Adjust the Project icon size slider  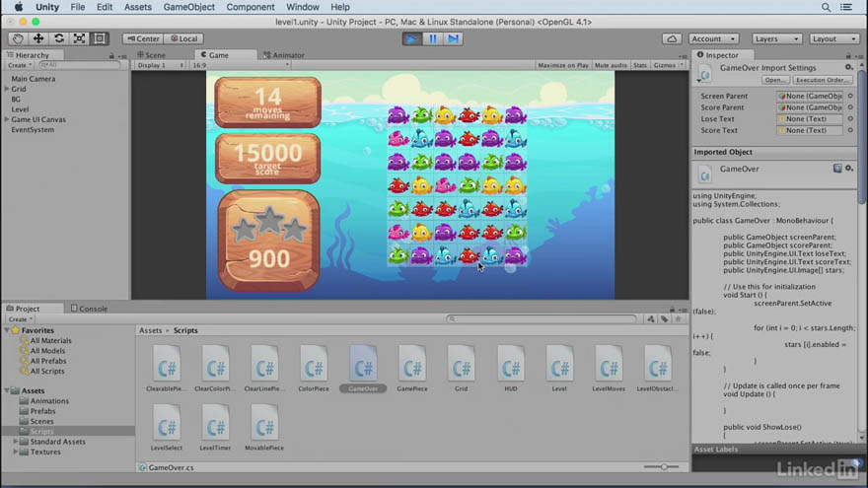[x=662, y=467]
